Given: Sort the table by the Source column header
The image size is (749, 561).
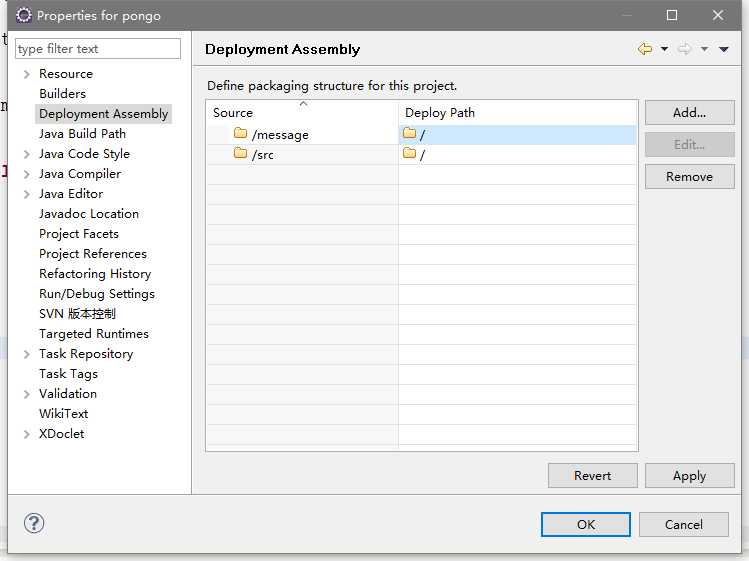Looking at the screenshot, I should click(x=303, y=113).
